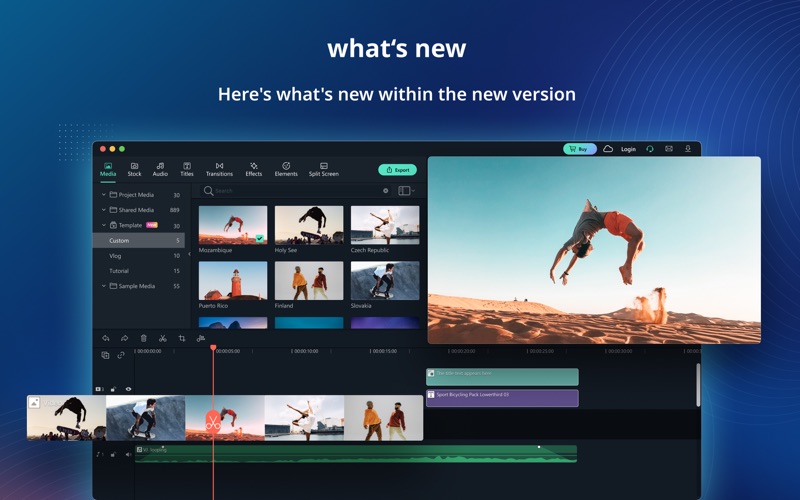The image size is (800, 500).
Task: Mute the audio track speaker icon
Action: pyautogui.click(x=128, y=454)
